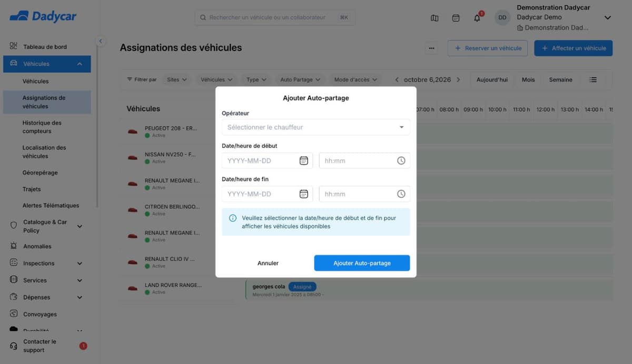
Task: Go to Géorepérage
Action: (40, 173)
